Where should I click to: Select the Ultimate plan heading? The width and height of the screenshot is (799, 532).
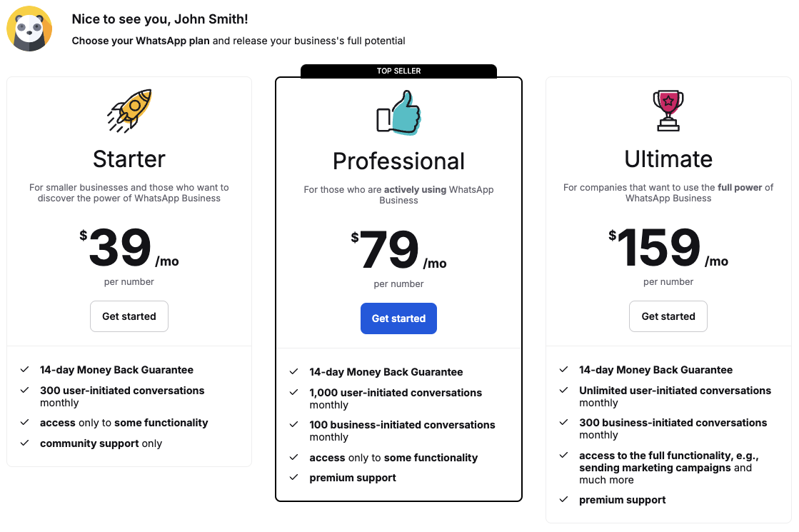[668, 159]
